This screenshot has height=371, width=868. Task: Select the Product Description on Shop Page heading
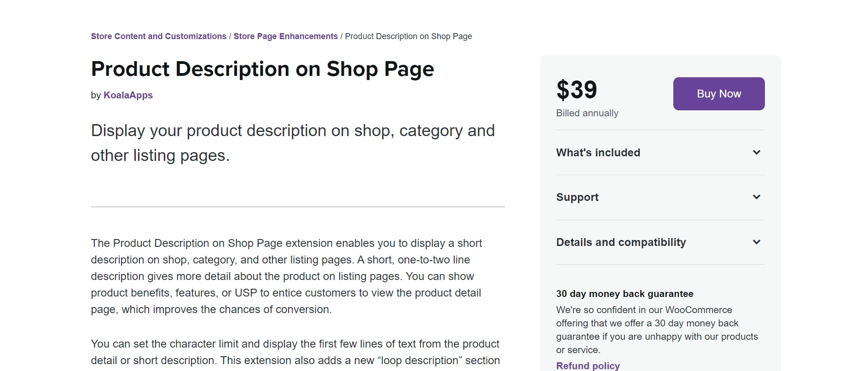click(x=262, y=69)
